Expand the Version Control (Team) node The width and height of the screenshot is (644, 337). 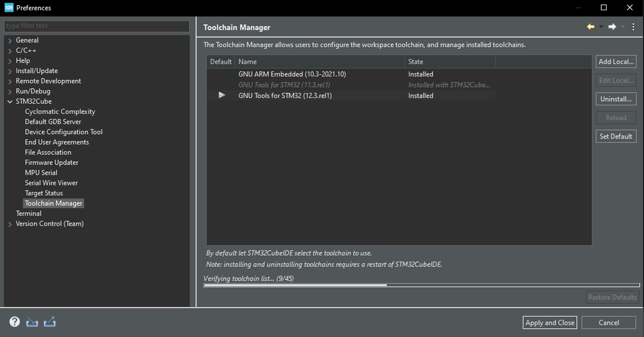click(x=10, y=224)
